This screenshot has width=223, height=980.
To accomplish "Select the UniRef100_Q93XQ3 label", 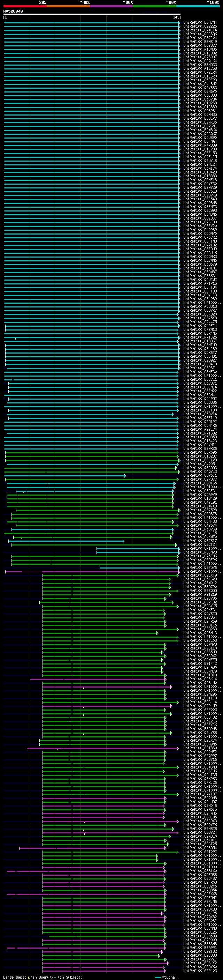I will (200, 909).
